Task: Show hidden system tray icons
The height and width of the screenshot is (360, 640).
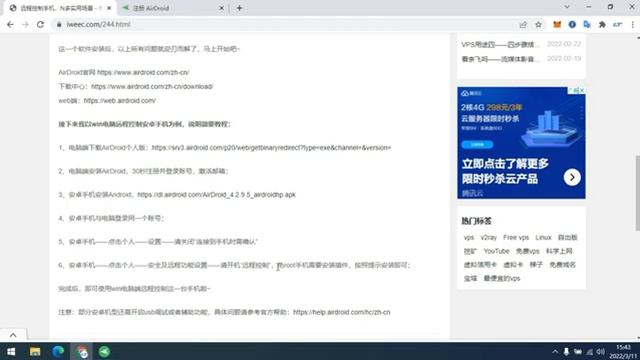Action: 555,351
